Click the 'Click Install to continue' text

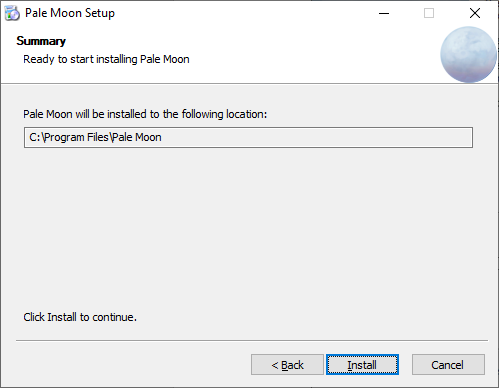(80, 317)
